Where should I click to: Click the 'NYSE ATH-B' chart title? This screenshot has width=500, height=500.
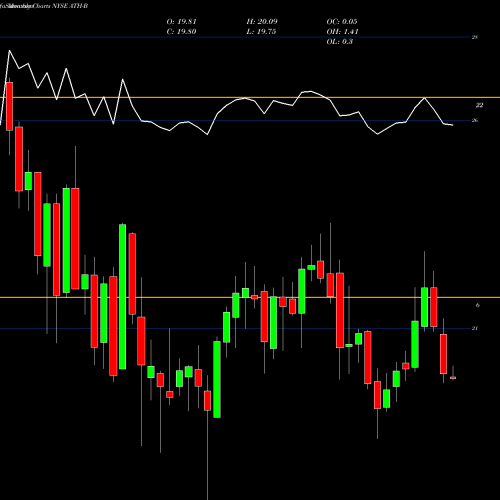point(70,6)
